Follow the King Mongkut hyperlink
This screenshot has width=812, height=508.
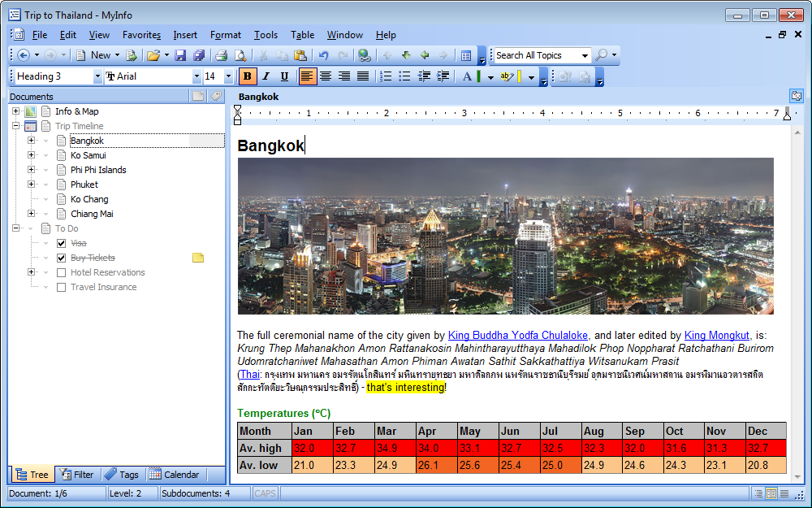[716, 335]
